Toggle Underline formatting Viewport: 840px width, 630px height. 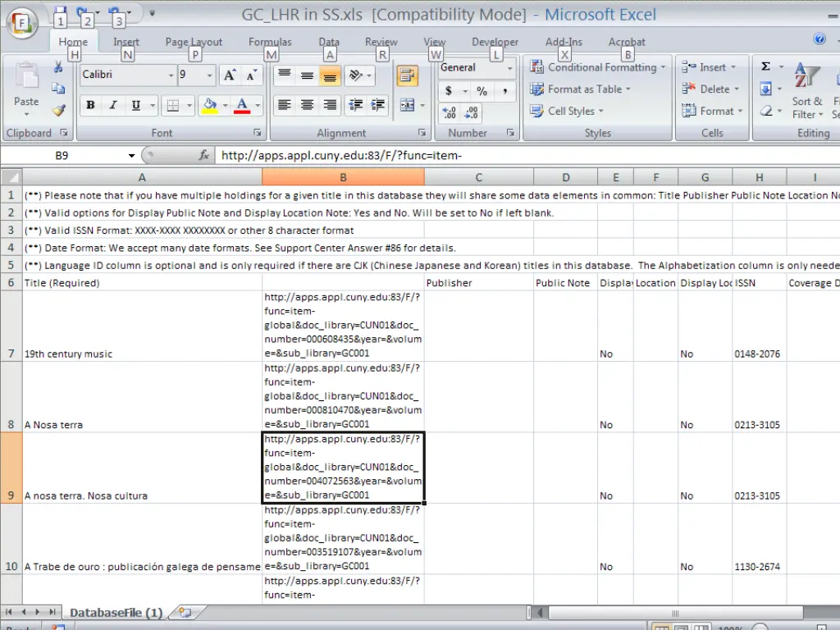(136, 106)
